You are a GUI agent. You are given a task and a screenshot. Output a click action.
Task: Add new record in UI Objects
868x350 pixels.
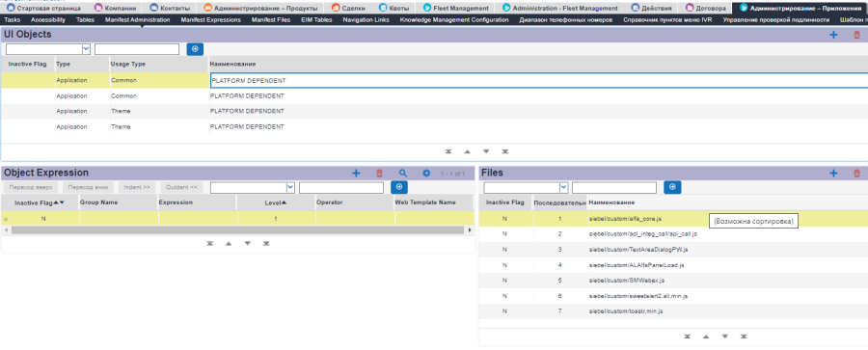click(x=833, y=35)
